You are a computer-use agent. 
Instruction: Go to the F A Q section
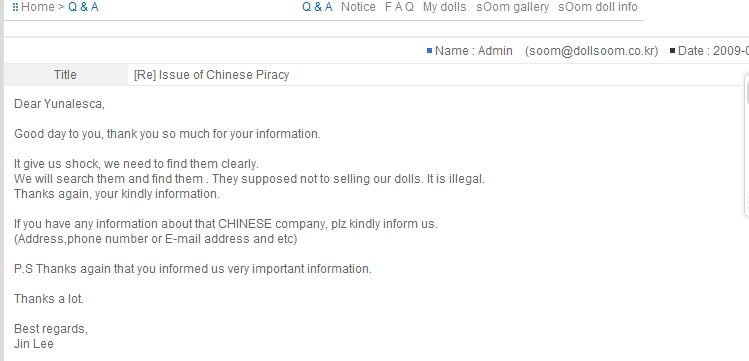click(x=399, y=7)
